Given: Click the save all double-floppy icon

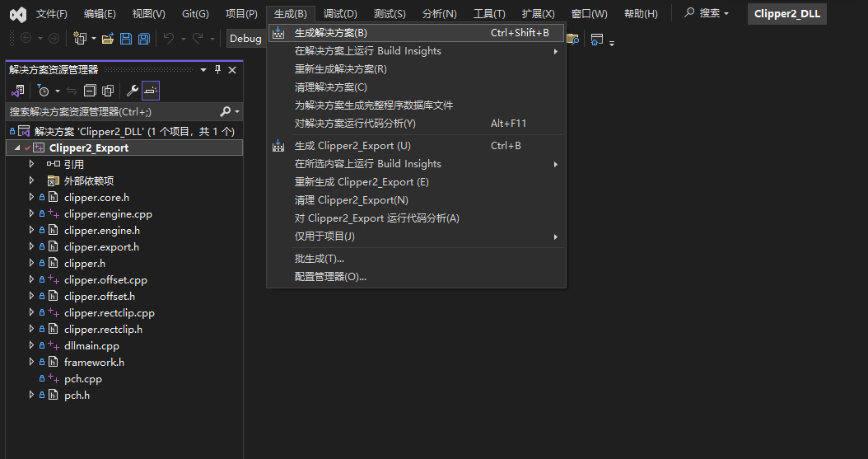Looking at the screenshot, I should tap(144, 38).
